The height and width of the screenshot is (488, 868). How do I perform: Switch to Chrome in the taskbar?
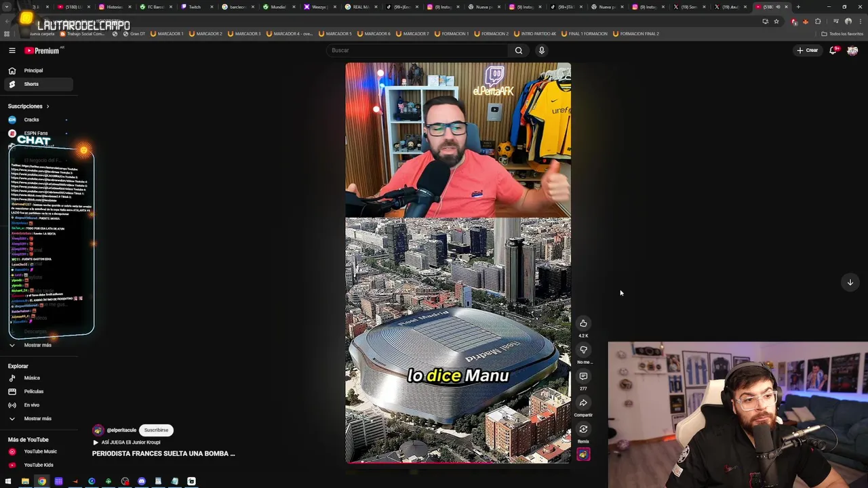click(41, 481)
